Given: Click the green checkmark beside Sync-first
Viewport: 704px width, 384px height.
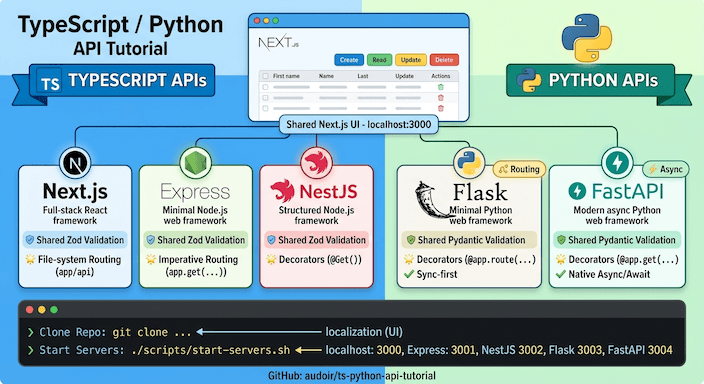Looking at the screenshot, I should tap(409, 274).
